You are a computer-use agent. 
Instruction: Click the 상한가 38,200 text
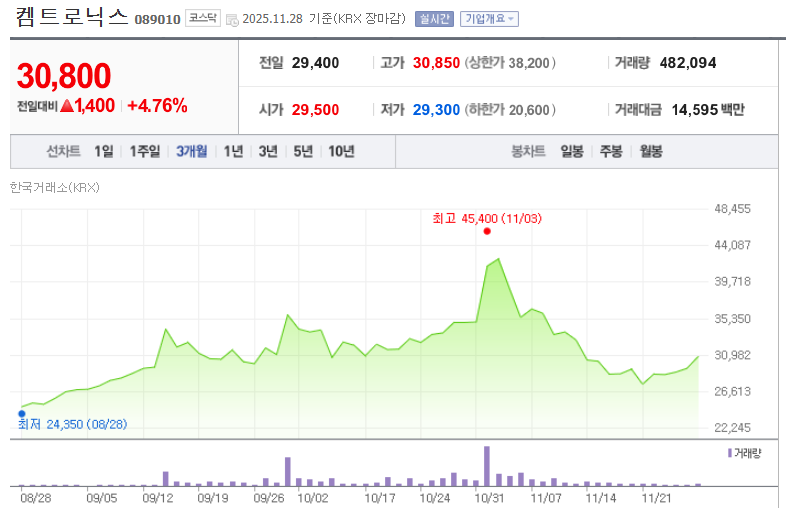(510, 63)
